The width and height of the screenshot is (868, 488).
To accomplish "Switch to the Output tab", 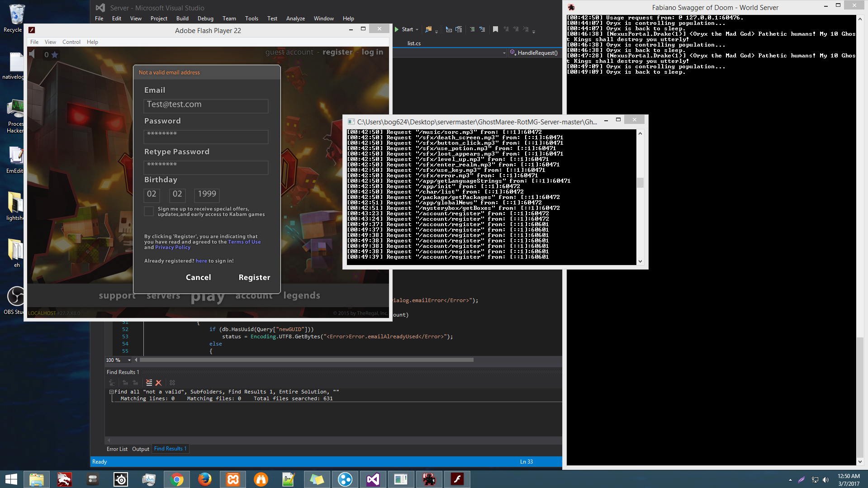I will point(141,449).
